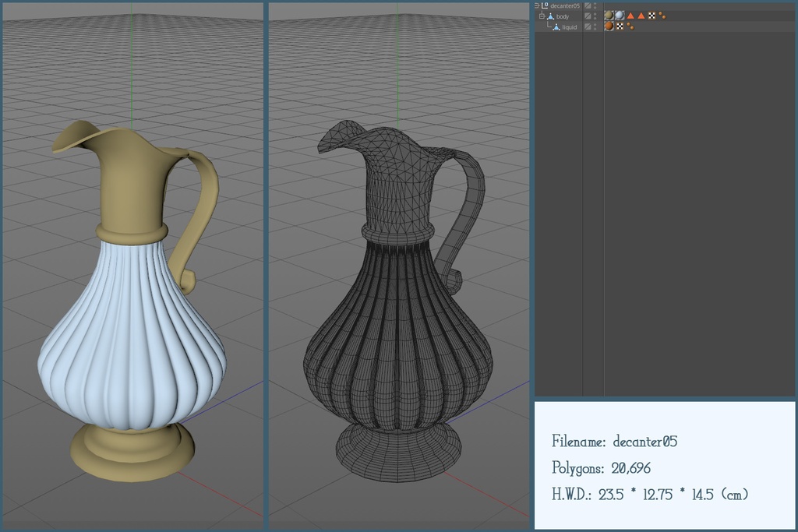Select the Phong tag on body row
The width and height of the screenshot is (798, 532).
[x=662, y=16]
